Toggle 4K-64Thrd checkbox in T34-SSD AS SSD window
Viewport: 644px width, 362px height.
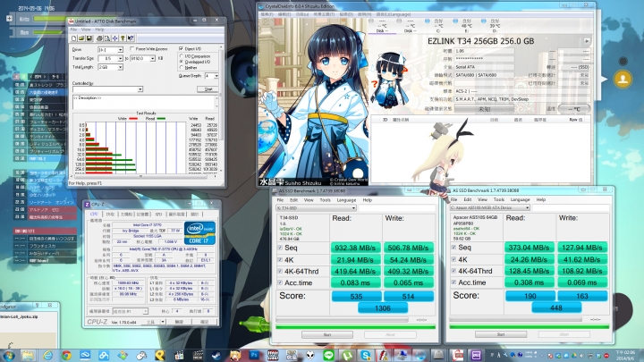pos(280,272)
